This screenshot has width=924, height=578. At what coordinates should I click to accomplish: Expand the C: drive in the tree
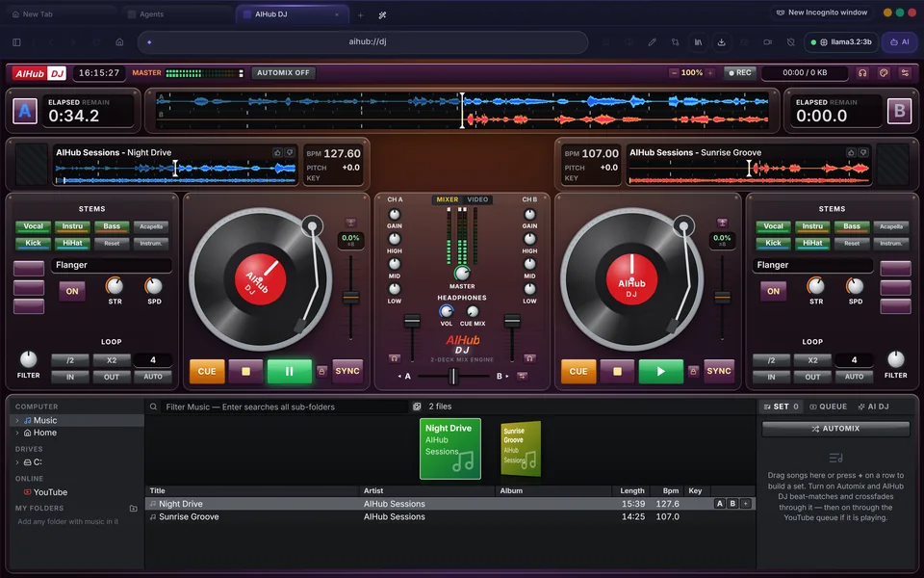tap(17, 462)
